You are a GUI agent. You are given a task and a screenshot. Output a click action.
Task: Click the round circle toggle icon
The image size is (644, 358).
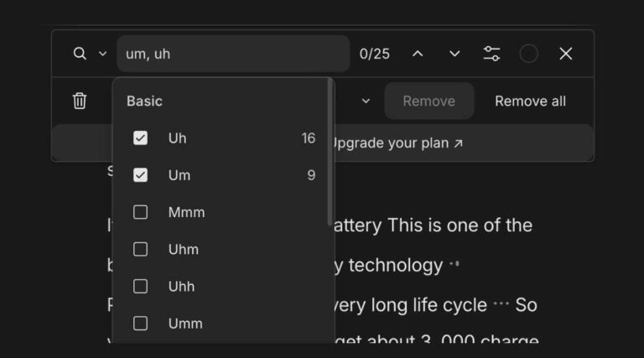click(529, 54)
